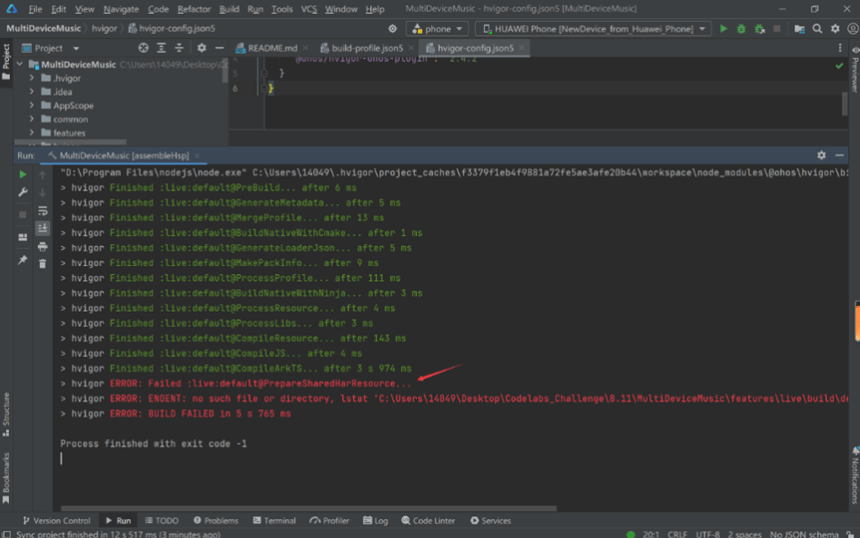Open the Profiler tool window
The image size is (860, 538).
coord(330,520)
